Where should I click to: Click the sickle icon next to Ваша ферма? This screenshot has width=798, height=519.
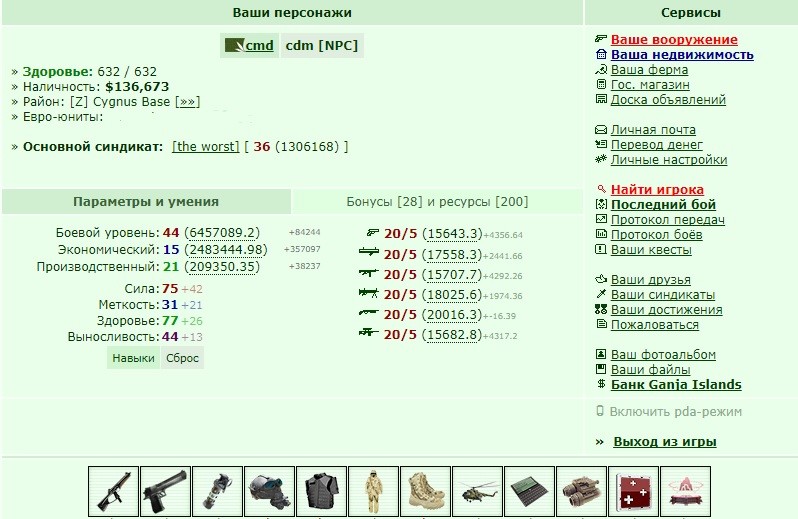601,69
